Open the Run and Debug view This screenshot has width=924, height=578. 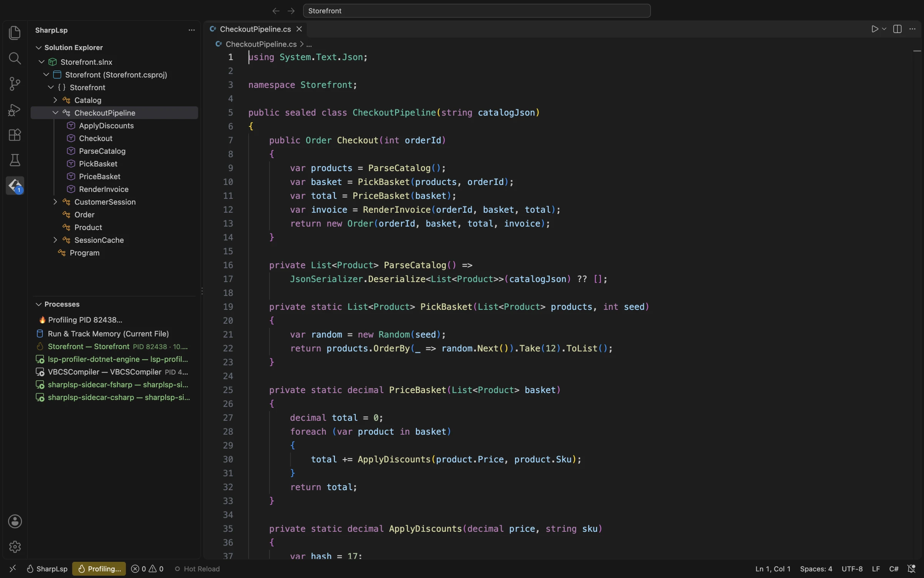coord(15,109)
